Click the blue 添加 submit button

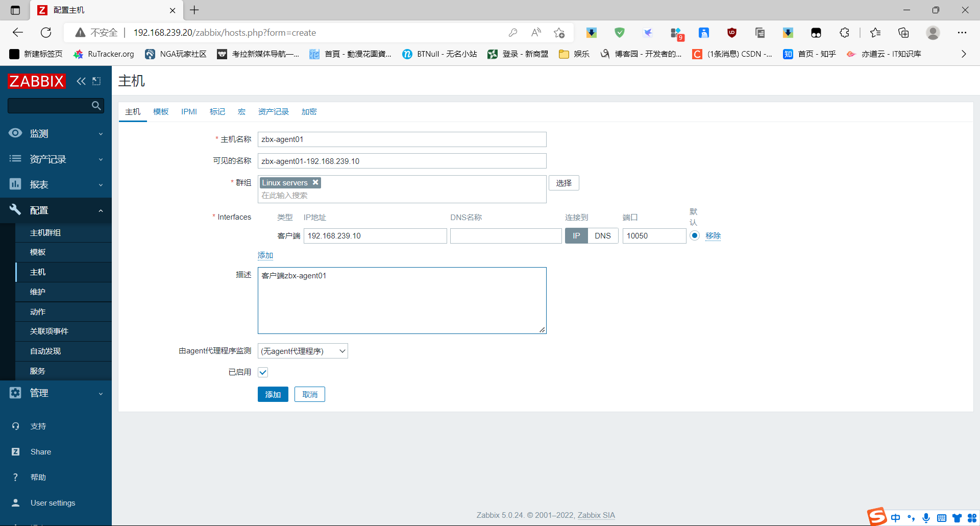273,394
